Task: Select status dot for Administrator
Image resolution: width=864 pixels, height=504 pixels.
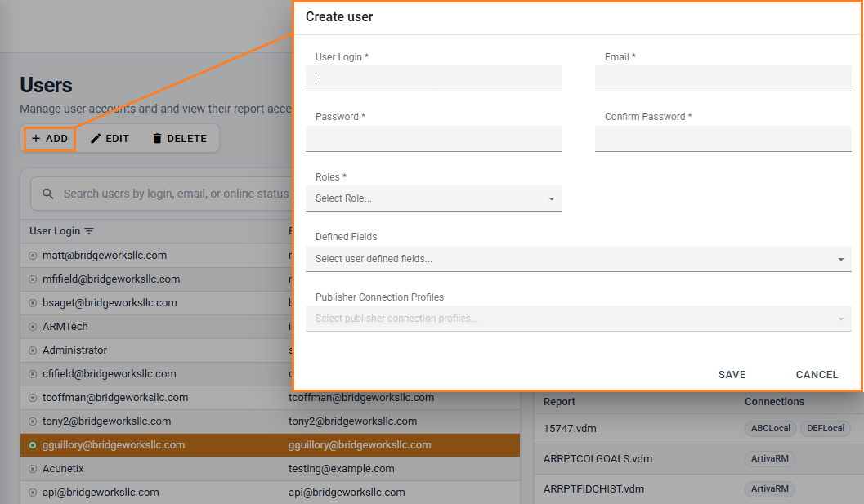Action: pyautogui.click(x=33, y=350)
